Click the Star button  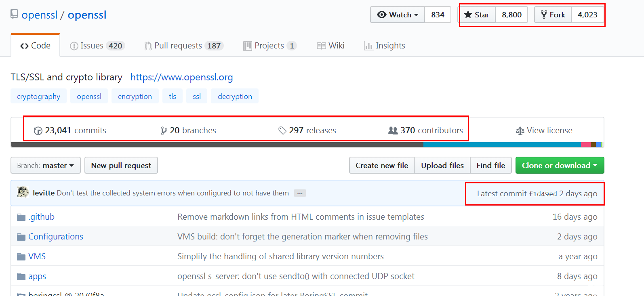tap(477, 15)
